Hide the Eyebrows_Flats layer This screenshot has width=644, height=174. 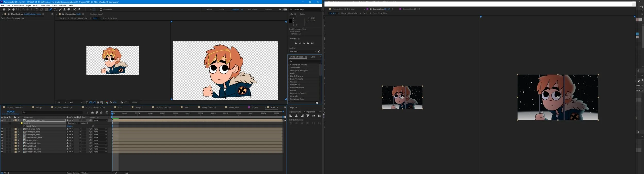[2, 129]
